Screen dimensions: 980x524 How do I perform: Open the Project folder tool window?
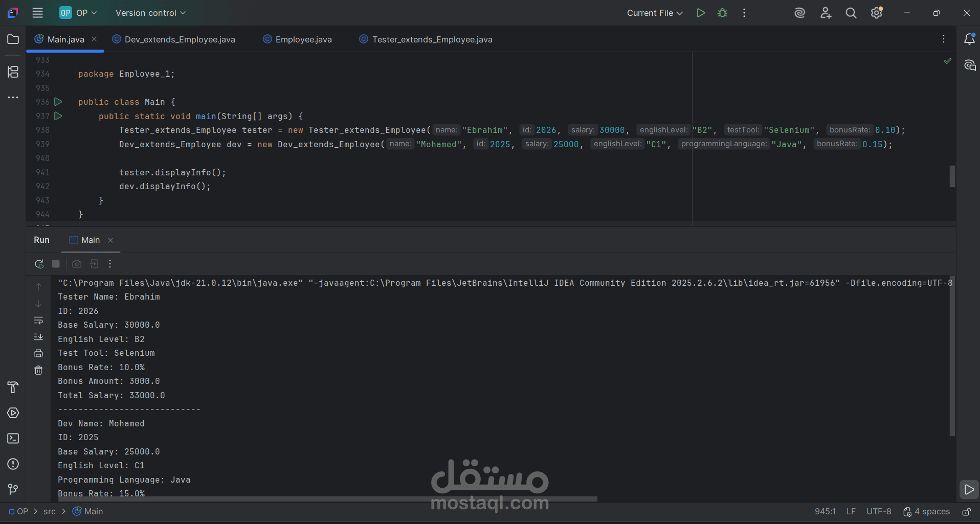[x=13, y=39]
